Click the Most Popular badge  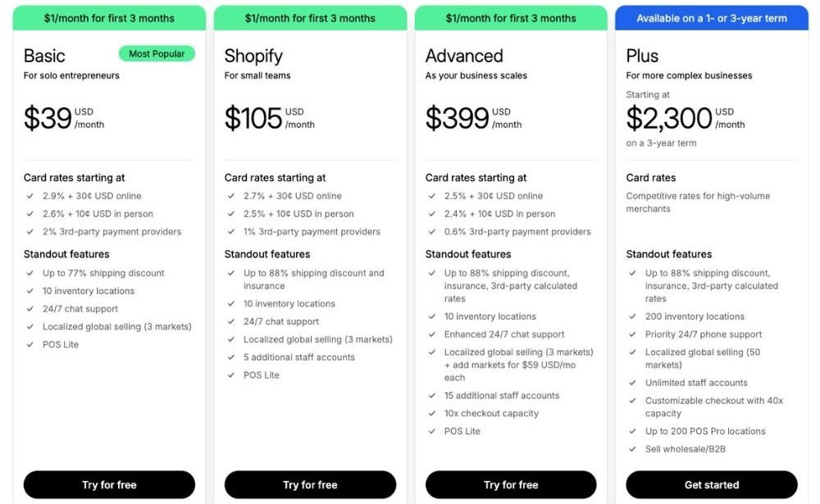157,54
